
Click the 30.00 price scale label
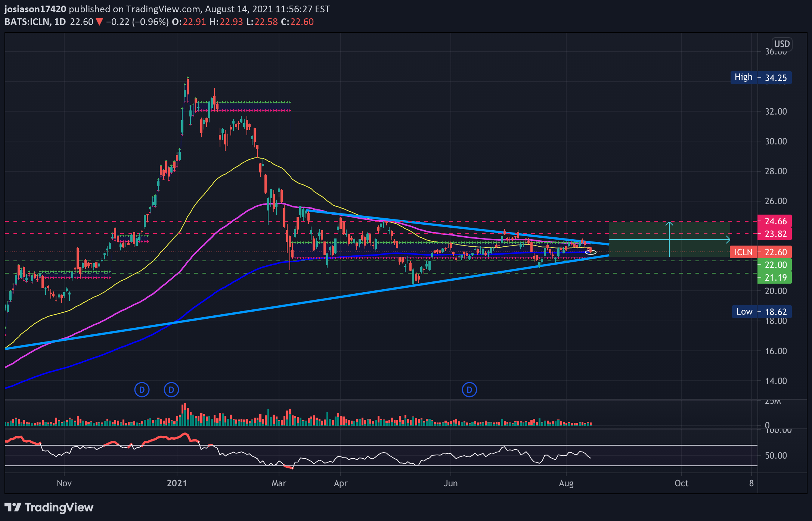pyautogui.click(x=775, y=141)
